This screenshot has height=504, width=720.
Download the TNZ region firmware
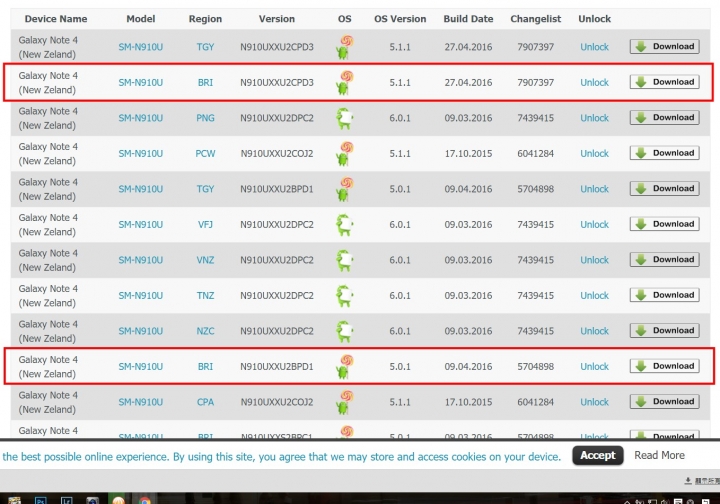click(664, 295)
